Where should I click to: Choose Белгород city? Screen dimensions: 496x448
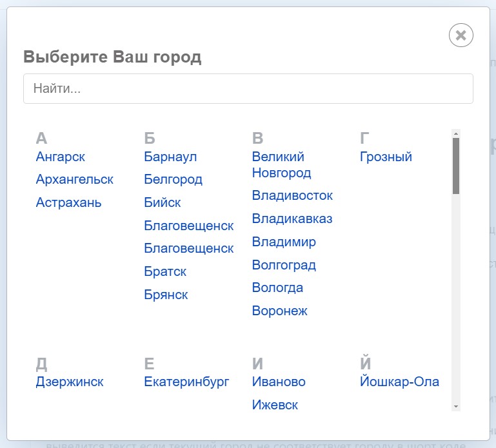pos(173,179)
